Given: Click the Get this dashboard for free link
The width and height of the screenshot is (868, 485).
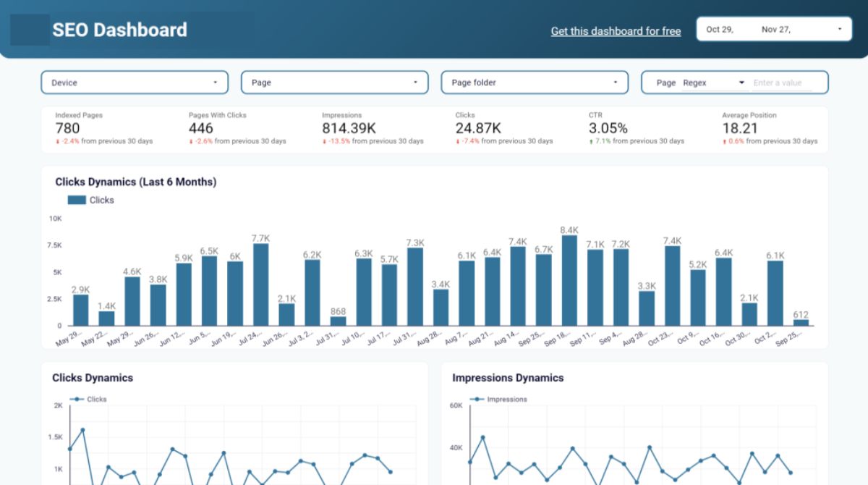Looking at the screenshot, I should [616, 31].
